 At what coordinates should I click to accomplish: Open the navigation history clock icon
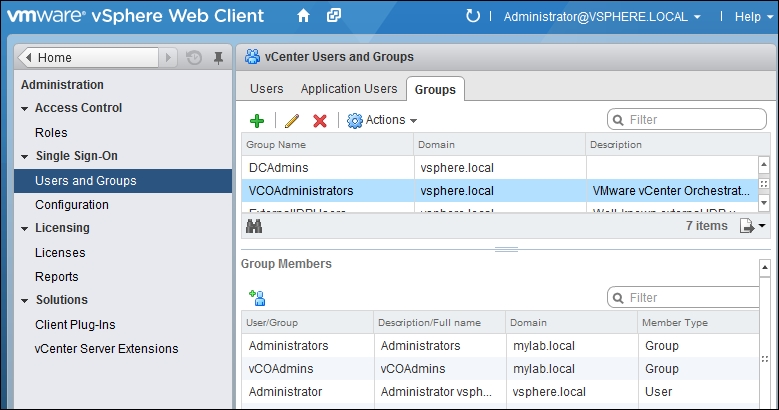tap(194, 58)
